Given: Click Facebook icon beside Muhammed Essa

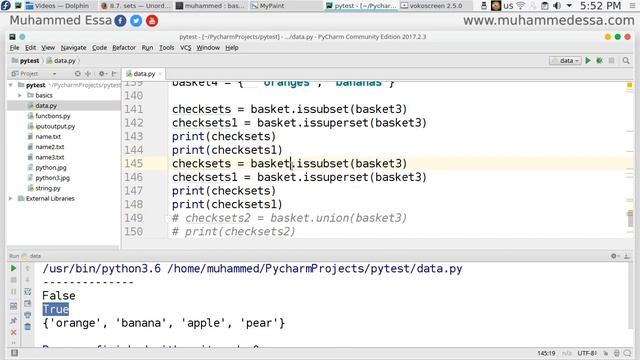Looking at the screenshot, I should coord(120,21).
